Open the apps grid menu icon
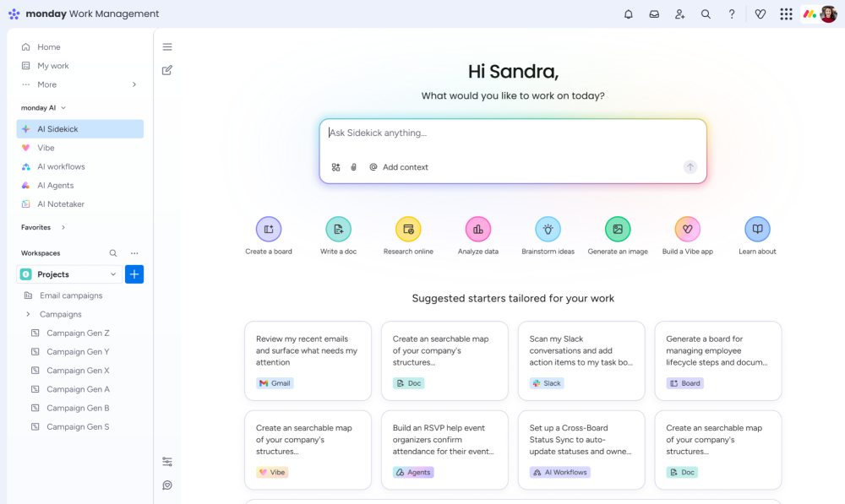Image resolution: width=845 pixels, height=504 pixels. click(786, 14)
